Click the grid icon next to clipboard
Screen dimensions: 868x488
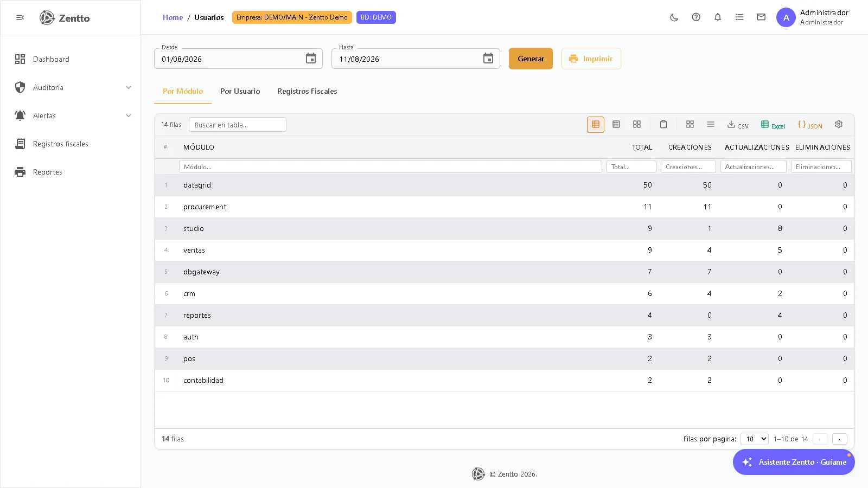690,124
